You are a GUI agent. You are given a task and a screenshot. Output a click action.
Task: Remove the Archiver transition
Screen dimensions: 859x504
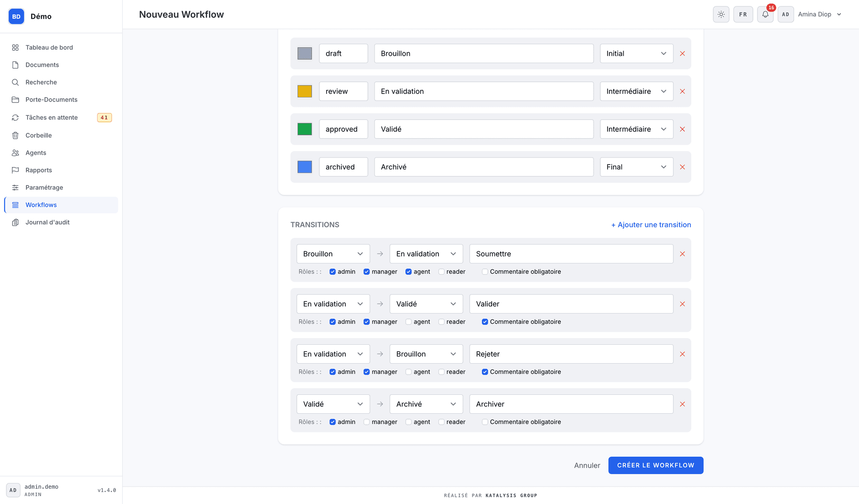[682, 404]
